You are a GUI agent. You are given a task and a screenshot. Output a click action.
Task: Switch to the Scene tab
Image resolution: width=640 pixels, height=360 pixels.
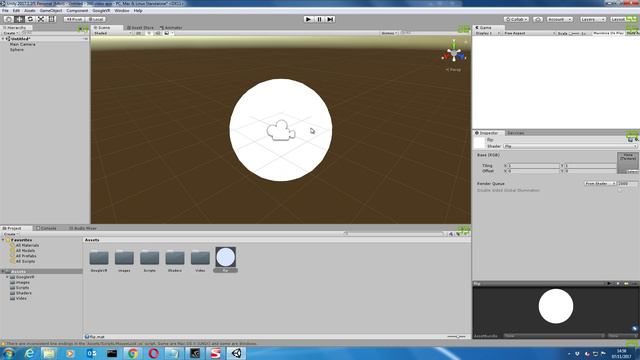click(x=107, y=28)
